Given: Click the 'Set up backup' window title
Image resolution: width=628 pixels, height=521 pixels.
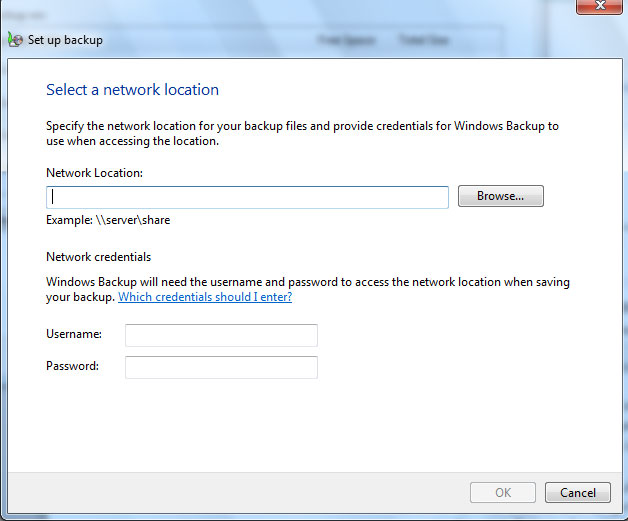Looking at the screenshot, I should coord(65,41).
